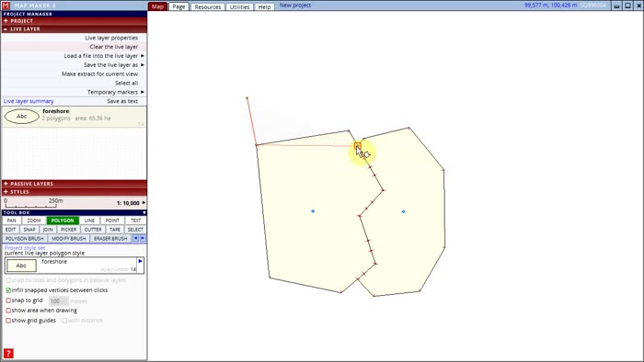Select the TAPE tool
The width and height of the screenshot is (644, 362).
click(115, 230)
